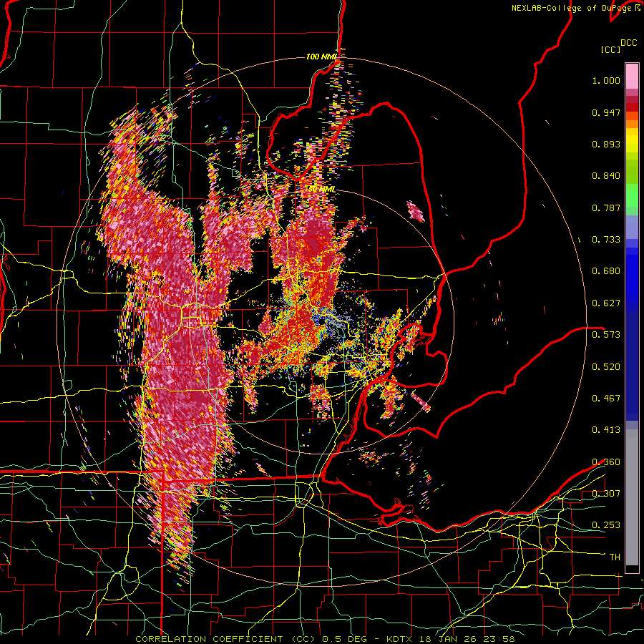The width and height of the screenshot is (644, 644).
Task: Click the 0.680 scale value
Action: click(x=606, y=271)
